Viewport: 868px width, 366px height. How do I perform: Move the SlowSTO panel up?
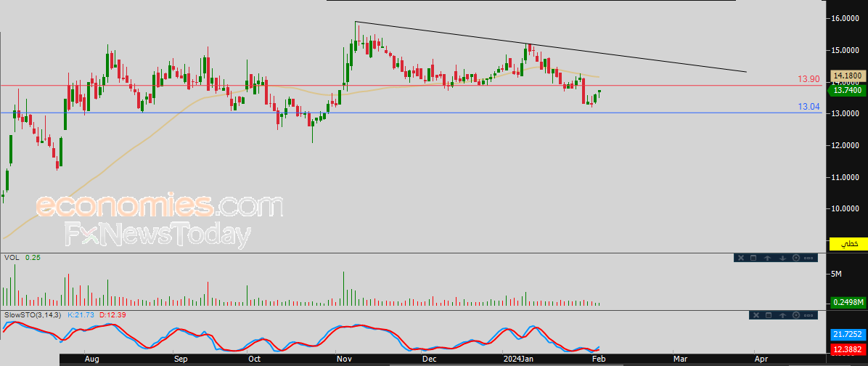pos(783,315)
